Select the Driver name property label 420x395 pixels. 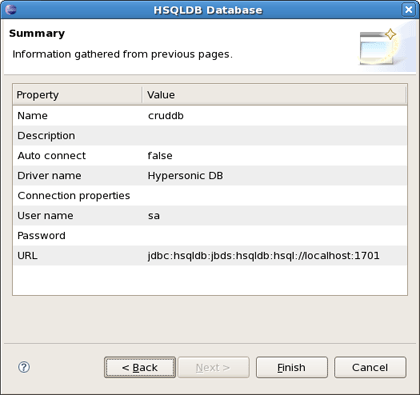[x=49, y=176]
